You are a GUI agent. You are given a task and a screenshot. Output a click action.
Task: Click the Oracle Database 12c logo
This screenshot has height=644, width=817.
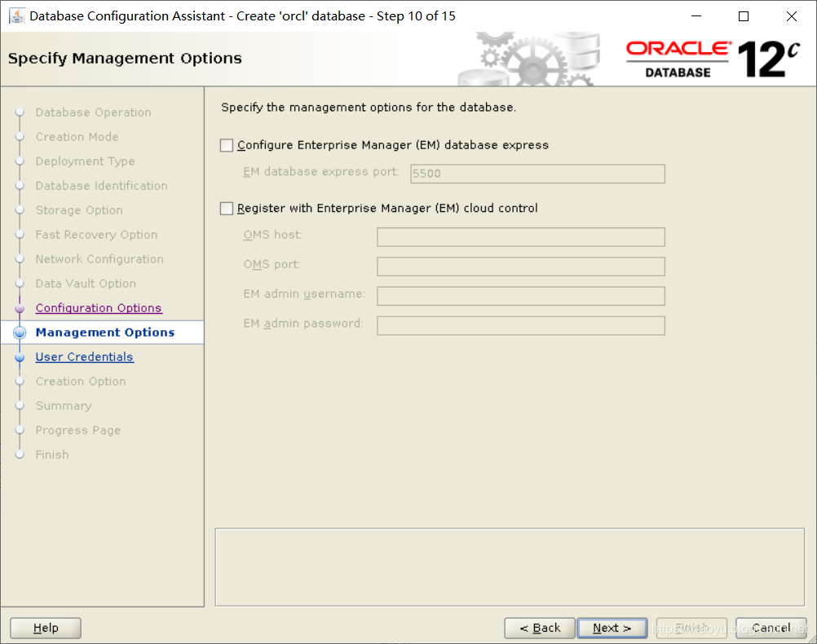click(713, 60)
